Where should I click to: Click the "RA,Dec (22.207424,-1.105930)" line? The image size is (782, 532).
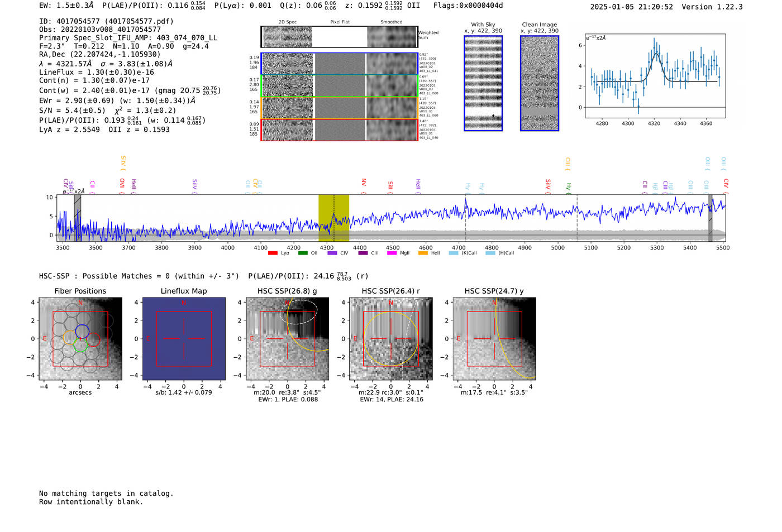(x=100, y=54)
